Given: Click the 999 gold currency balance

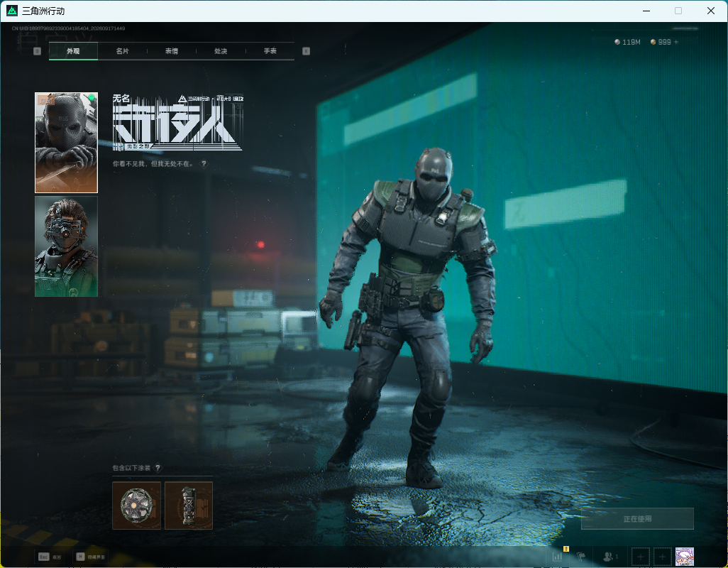Looking at the screenshot, I should point(661,42).
